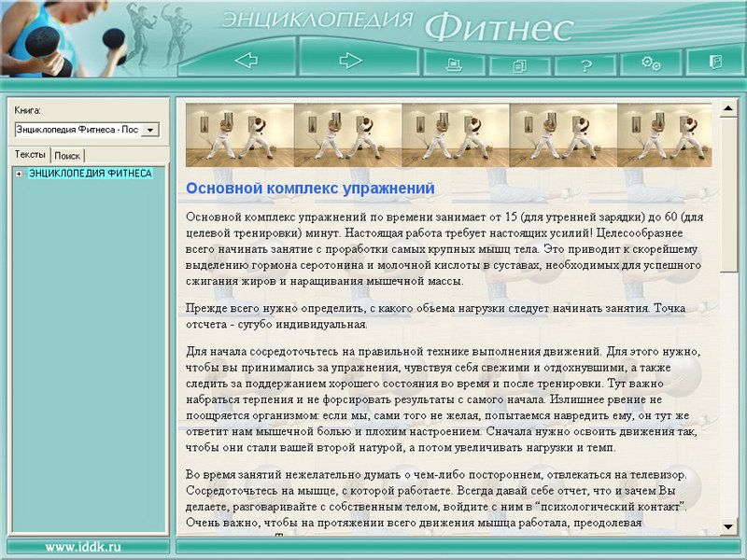This screenshot has height=560, width=747.
Task: Click the print icon in the toolbar
Action: pyautogui.click(x=454, y=64)
